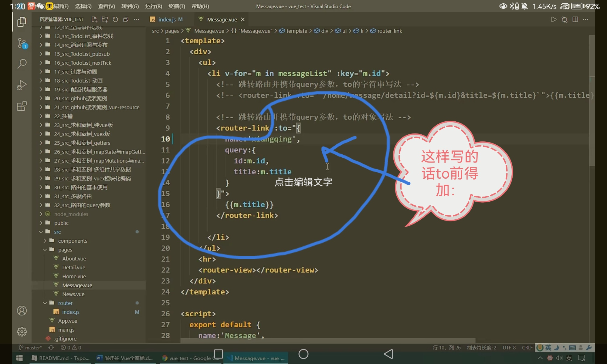Collapse all folders in explorer
The height and width of the screenshot is (364, 607).
click(126, 19)
